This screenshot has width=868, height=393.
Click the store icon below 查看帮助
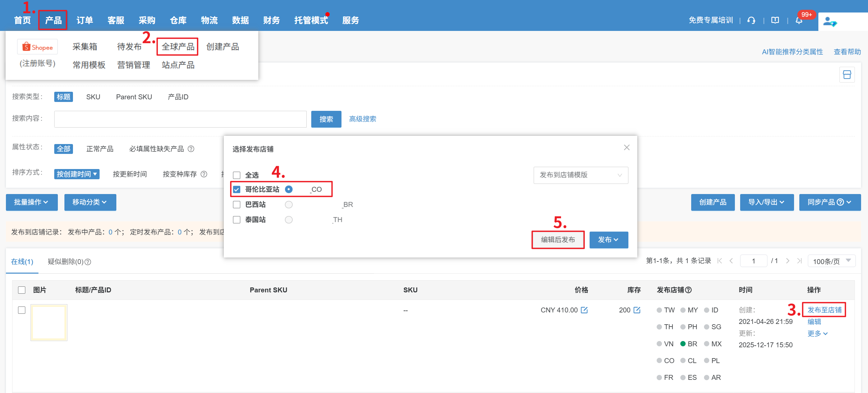pyautogui.click(x=847, y=74)
